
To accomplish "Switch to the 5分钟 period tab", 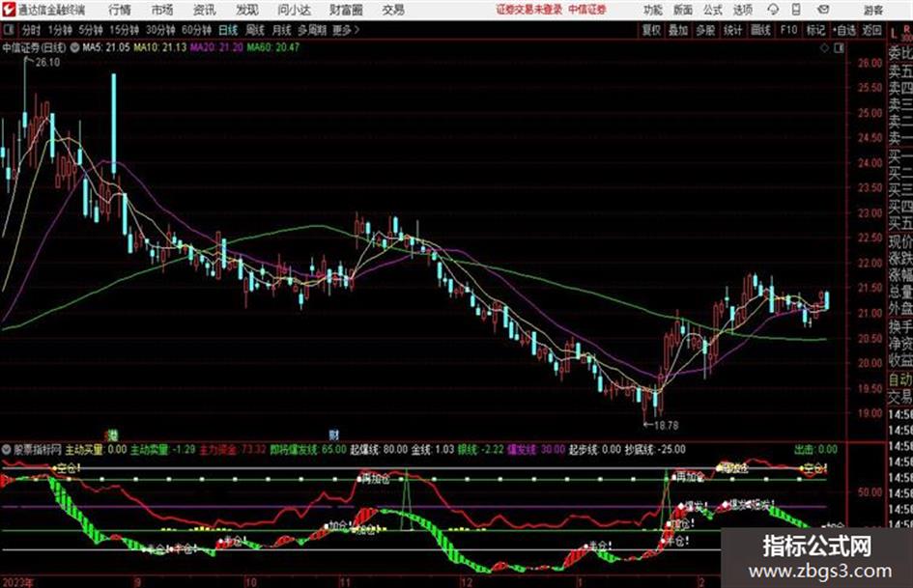I will [x=91, y=30].
